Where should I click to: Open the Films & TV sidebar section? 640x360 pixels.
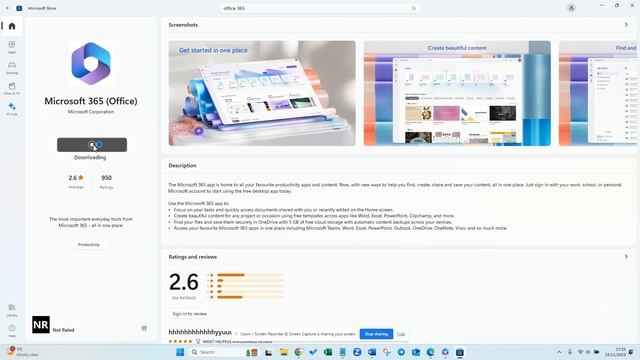point(12,88)
